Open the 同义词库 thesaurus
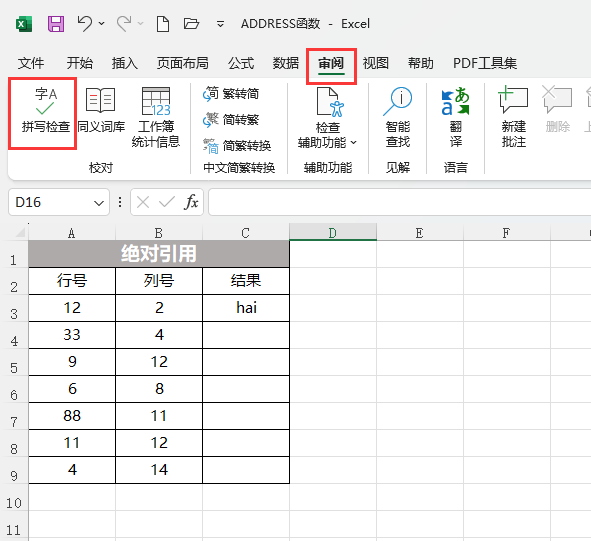Image resolution: width=591 pixels, height=541 pixels. coord(101,110)
